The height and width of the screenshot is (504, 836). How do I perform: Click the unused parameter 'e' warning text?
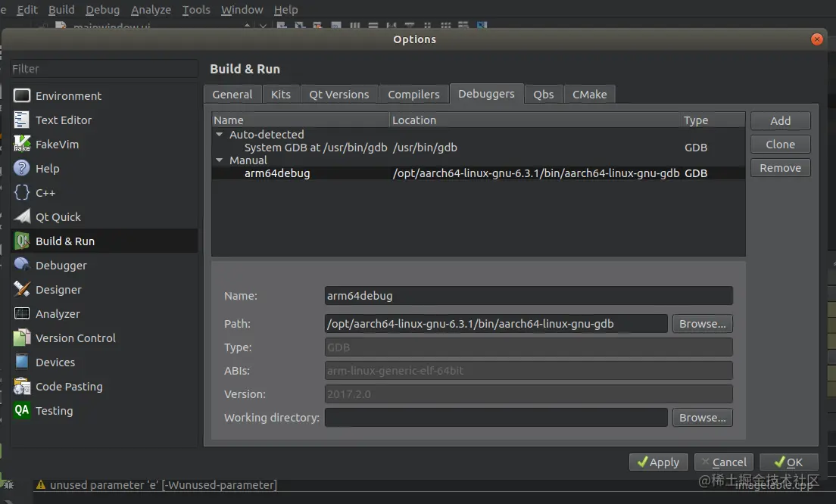pyautogui.click(x=163, y=485)
